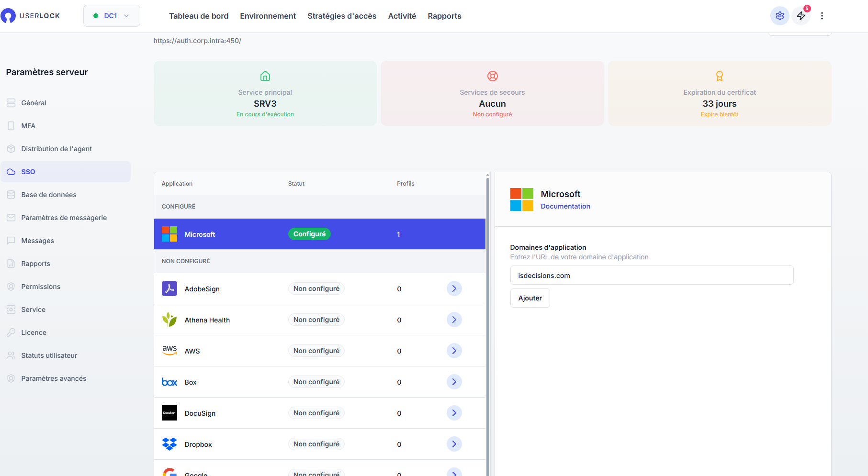Image resolution: width=868 pixels, height=476 pixels.
Task: Open MFA server settings
Action: tap(28, 126)
